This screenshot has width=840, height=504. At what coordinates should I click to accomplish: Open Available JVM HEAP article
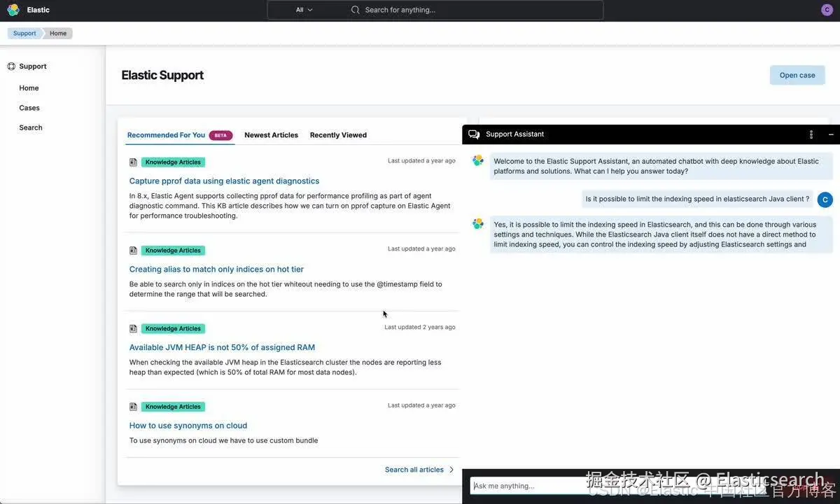click(x=222, y=347)
